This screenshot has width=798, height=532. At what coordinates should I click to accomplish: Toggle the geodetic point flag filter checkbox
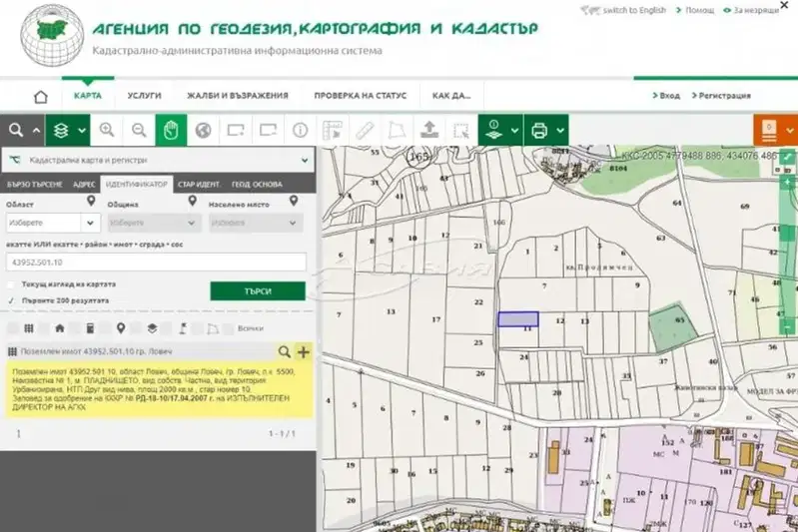point(167,328)
